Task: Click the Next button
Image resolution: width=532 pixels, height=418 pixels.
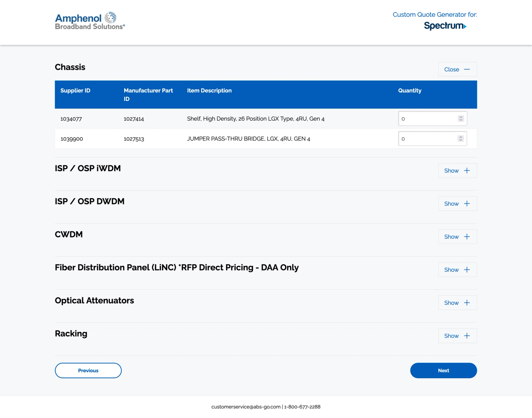Action: tap(443, 370)
